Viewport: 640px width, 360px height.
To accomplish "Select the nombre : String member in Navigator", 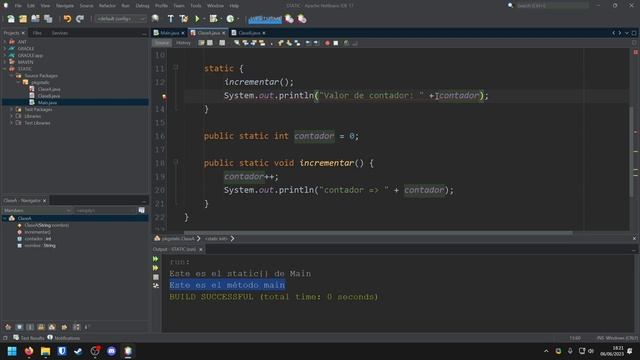I will click(x=40, y=246).
